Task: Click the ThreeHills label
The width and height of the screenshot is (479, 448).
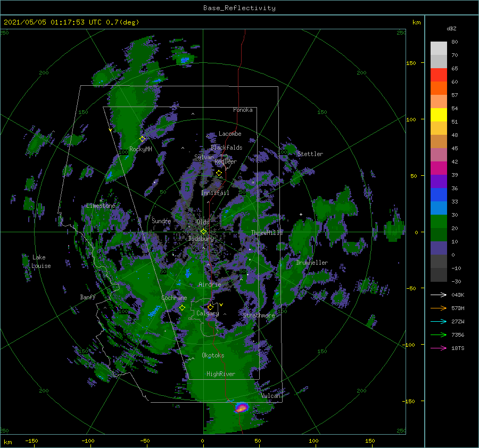Action: click(x=267, y=233)
